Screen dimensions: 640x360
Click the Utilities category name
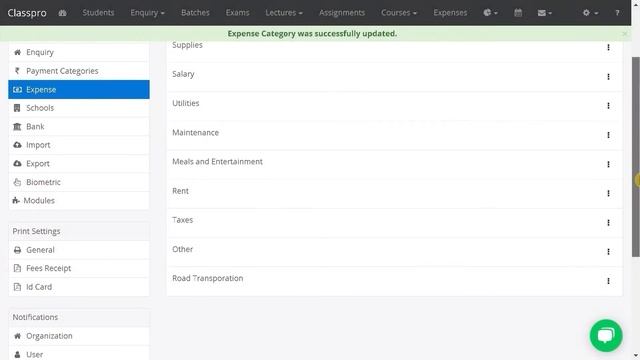[186, 103]
